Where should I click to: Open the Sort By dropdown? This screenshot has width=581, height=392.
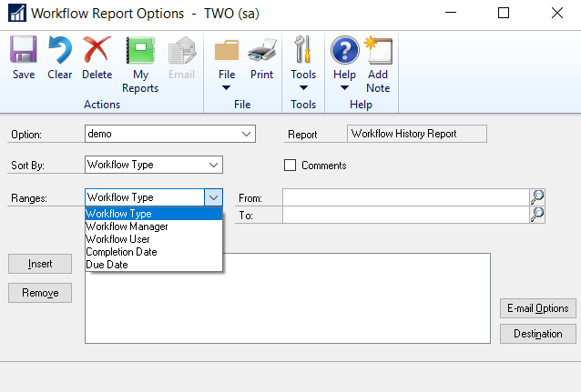[x=213, y=165]
